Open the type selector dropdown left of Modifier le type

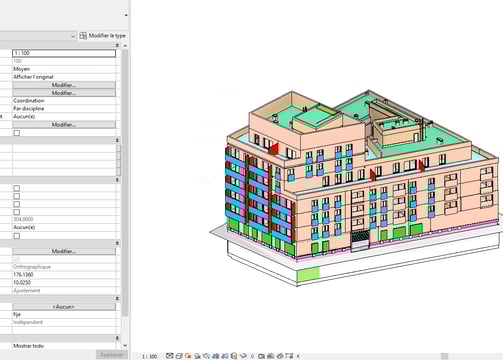pyautogui.click(x=73, y=36)
